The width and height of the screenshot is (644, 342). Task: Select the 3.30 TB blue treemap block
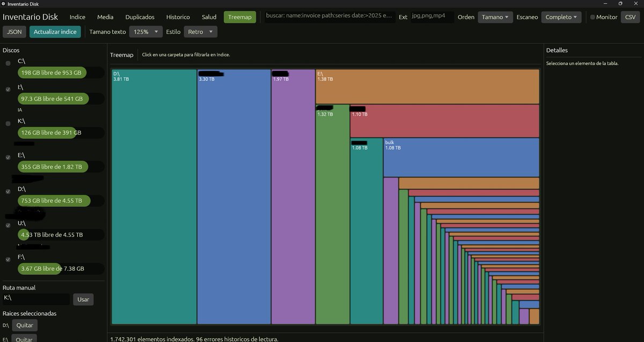pos(234,197)
